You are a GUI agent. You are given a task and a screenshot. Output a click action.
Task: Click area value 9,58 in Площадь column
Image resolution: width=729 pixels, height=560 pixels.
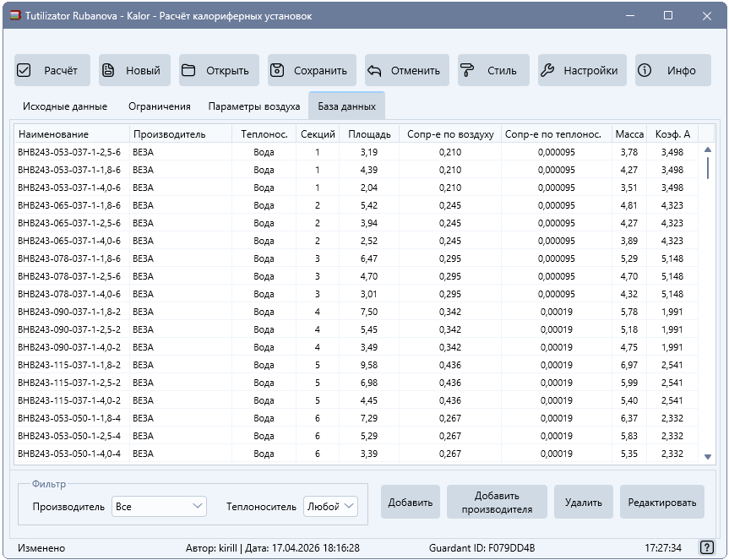click(x=369, y=365)
